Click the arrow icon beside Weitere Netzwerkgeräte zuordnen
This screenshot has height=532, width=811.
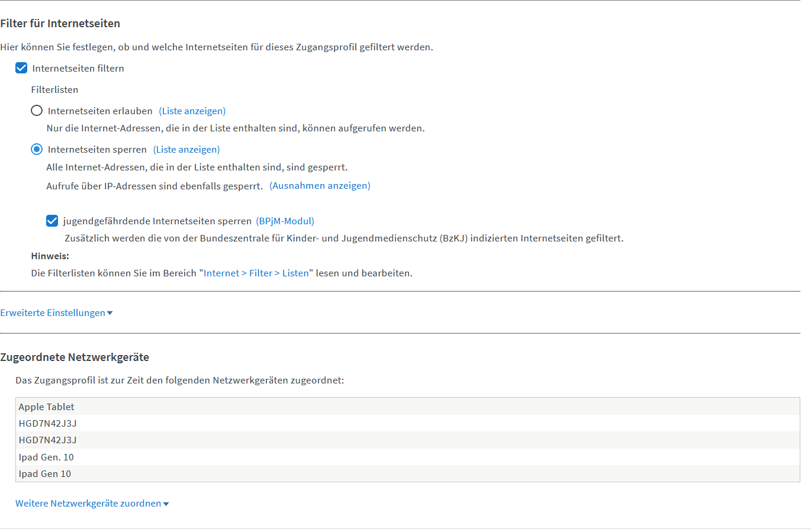(x=166, y=504)
